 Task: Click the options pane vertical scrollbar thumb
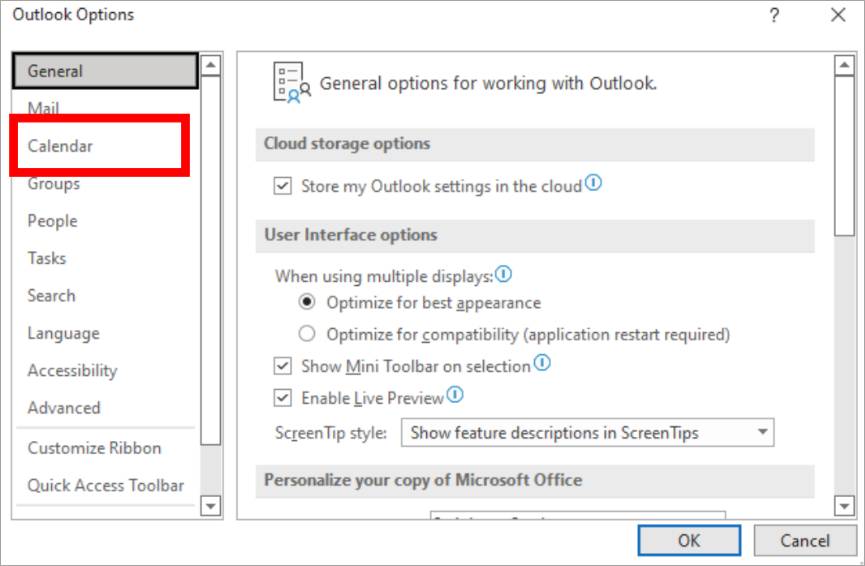[843, 150]
